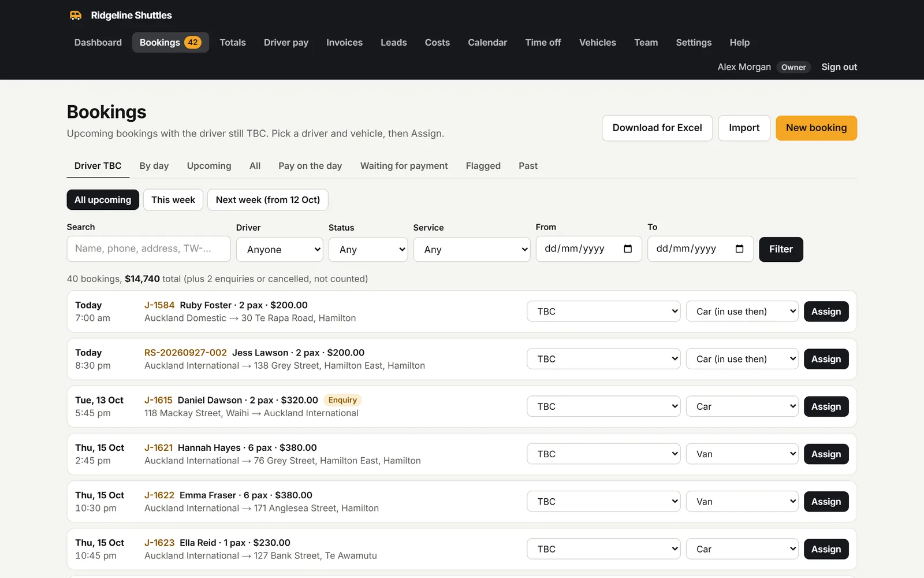This screenshot has height=578, width=924.
Task: Open the To date calendar picker icon
Action: point(739,249)
